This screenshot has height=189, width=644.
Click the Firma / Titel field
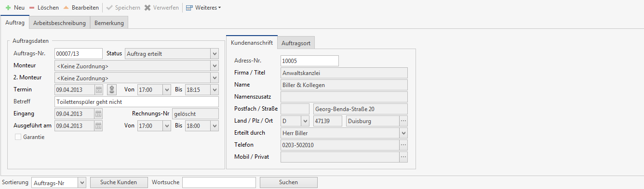pos(344,73)
